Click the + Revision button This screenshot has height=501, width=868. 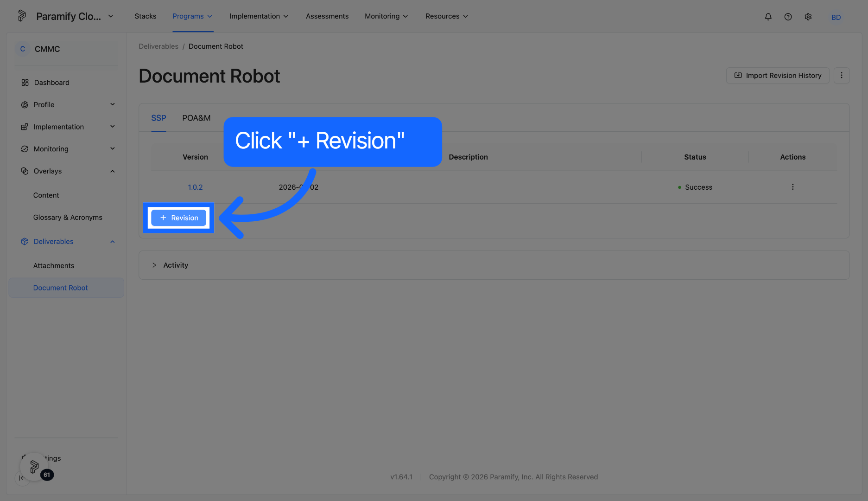tap(178, 218)
